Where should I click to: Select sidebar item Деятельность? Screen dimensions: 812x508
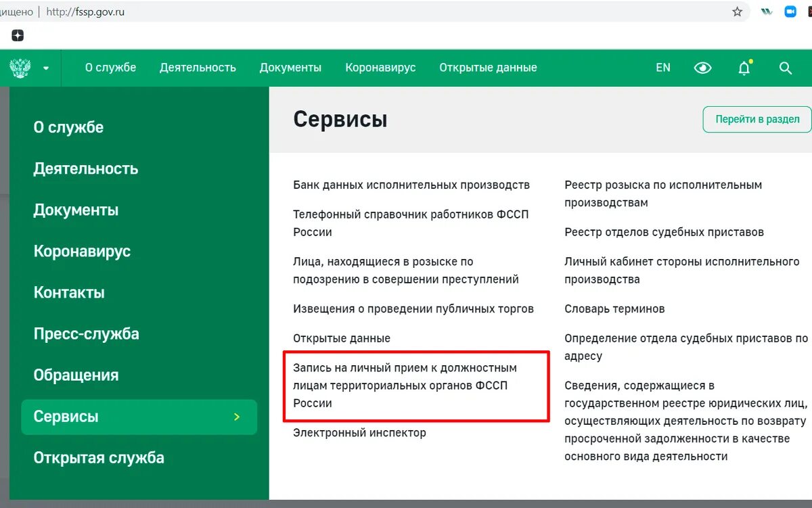[x=86, y=168]
